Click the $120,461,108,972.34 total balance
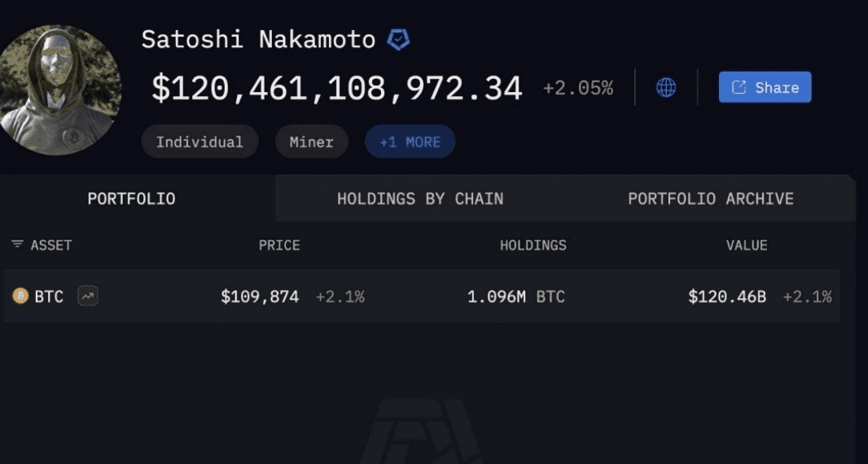 (x=336, y=88)
